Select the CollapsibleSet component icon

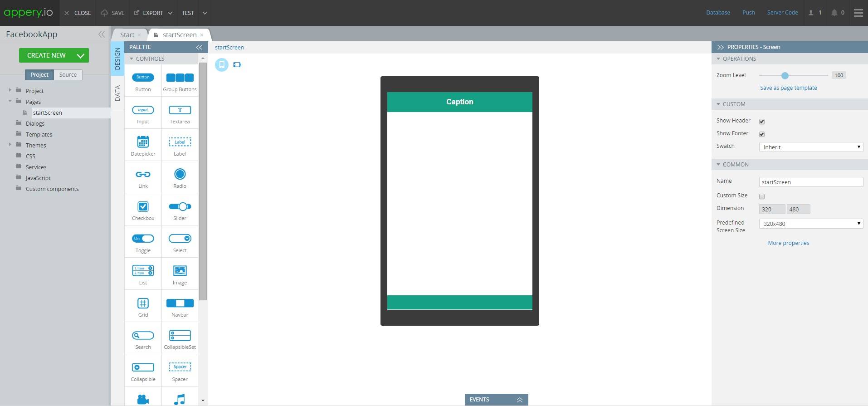pyautogui.click(x=180, y=336)
